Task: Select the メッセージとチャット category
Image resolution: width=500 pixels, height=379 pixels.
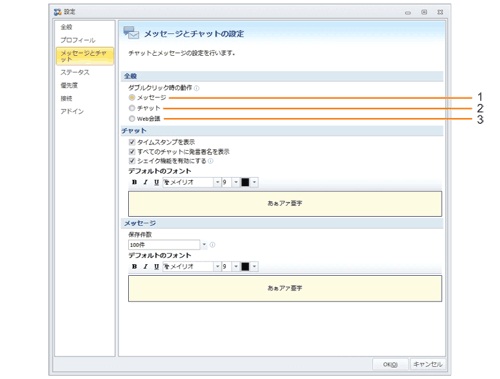Action: (85, 56)
